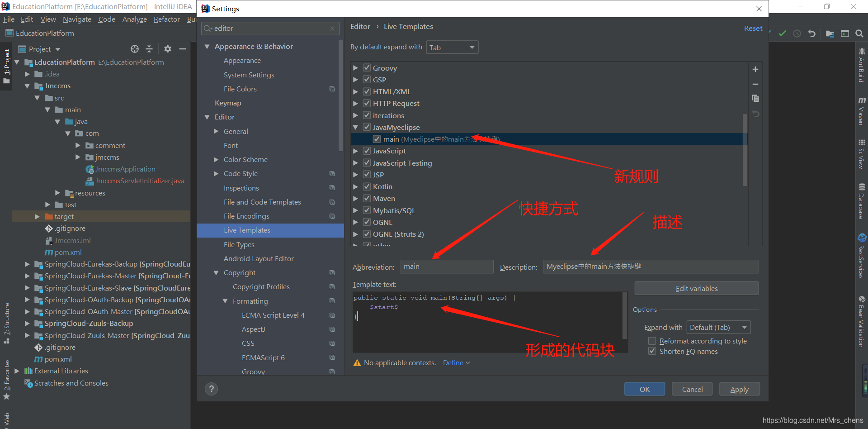The height and width of the screenshot is (429, 868).
Task: Open the settings help question mark
Action: (211, 389)
